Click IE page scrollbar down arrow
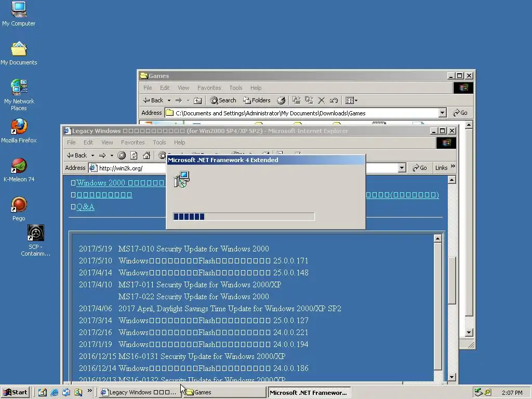Viewport: 532px width, 399px height. click(x=451, y=377)
